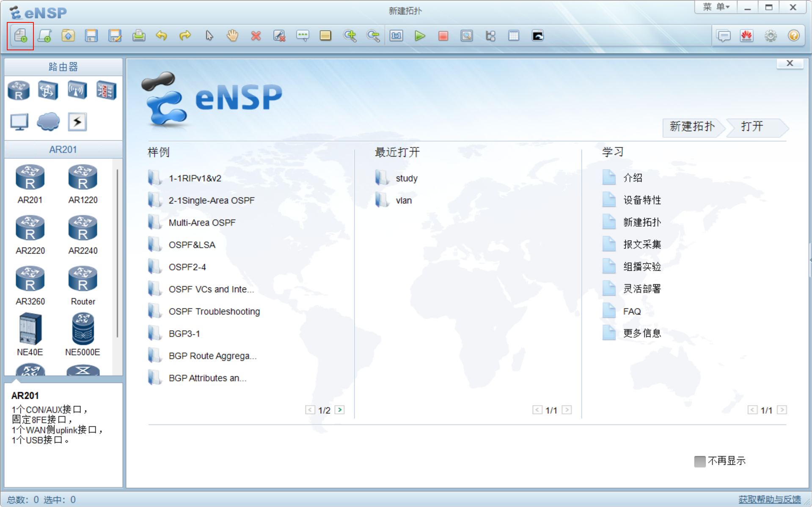Close the welcome page panel
812x507 pixels.
tap(790, 63)
